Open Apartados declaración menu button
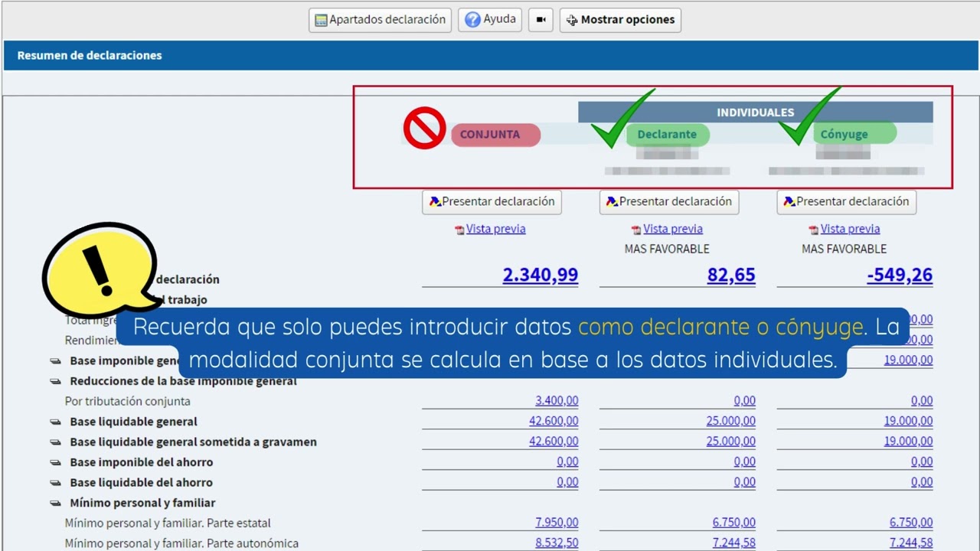This screenshot has height=551, width=980. point(380,20)
